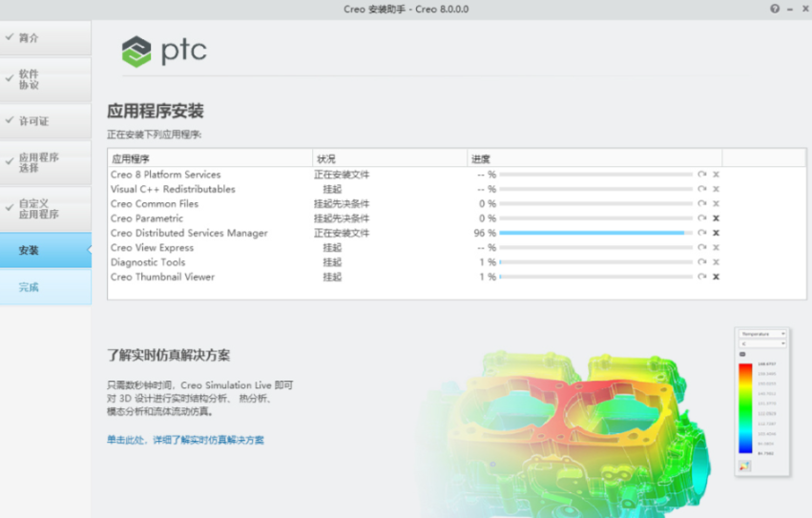Go to the 简介 step
Image resolution: width=812 pixels, height=518 pixels.
[46, 38]
